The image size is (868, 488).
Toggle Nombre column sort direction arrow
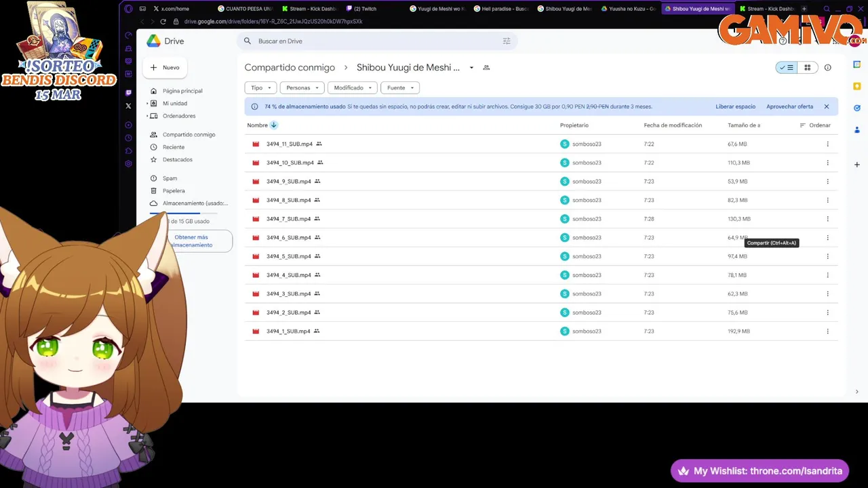tap(273, 125)
